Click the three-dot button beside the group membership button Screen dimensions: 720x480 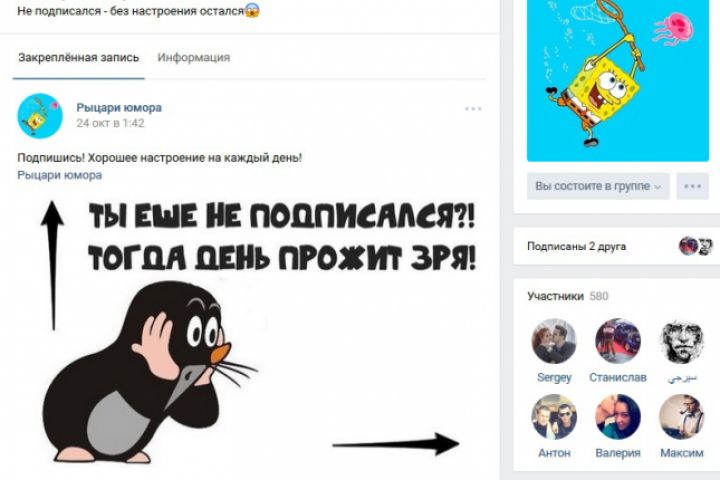pos(692,186)
